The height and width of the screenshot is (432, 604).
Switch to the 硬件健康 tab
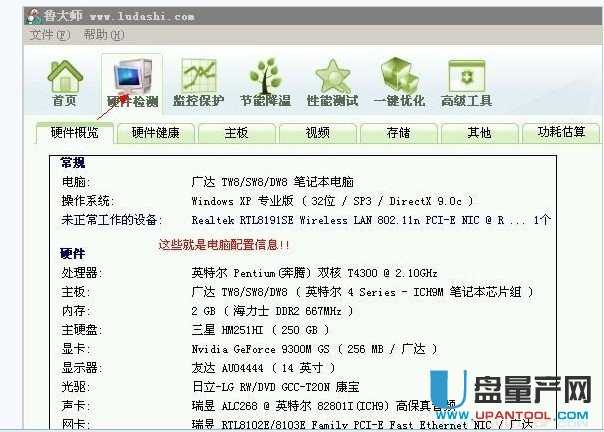click(x=156, y=132)
